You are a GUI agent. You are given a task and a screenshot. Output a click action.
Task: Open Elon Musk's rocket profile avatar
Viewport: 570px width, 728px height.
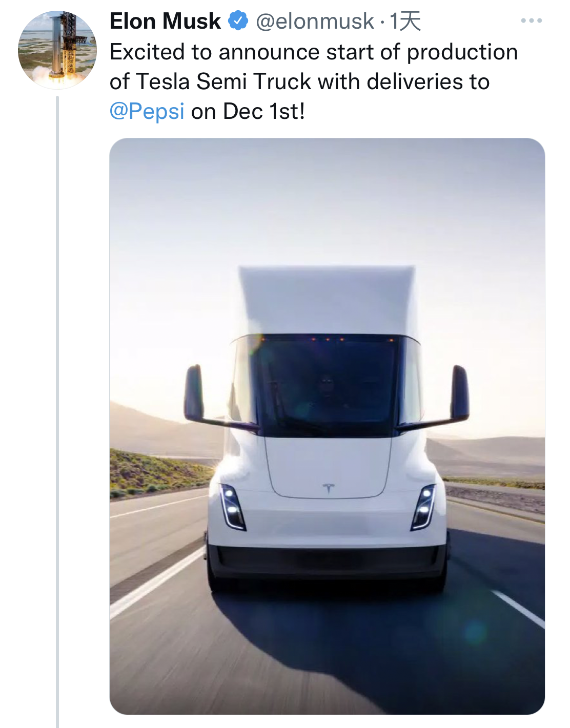click(x=57, y=50)
